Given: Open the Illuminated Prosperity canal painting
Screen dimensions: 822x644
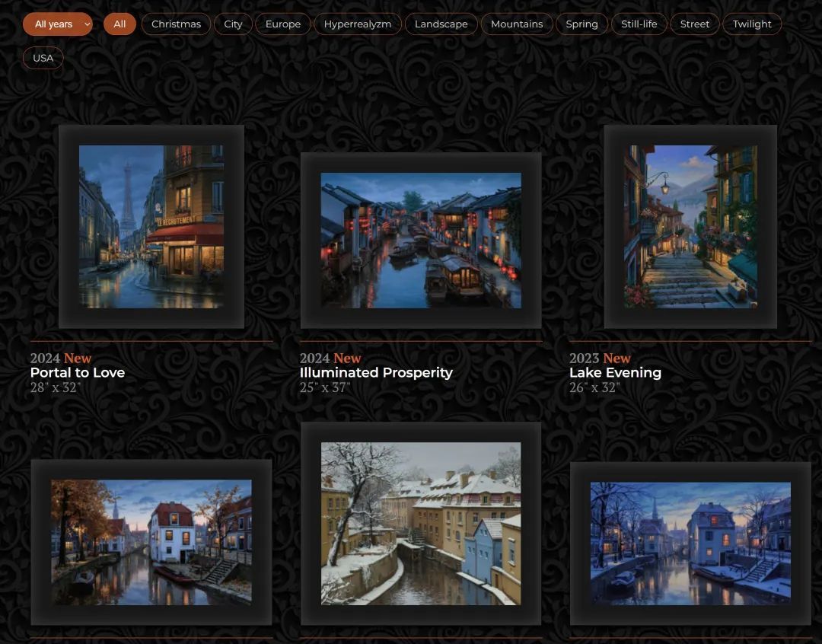Looking at the screenshot, I should pos(421,241).
